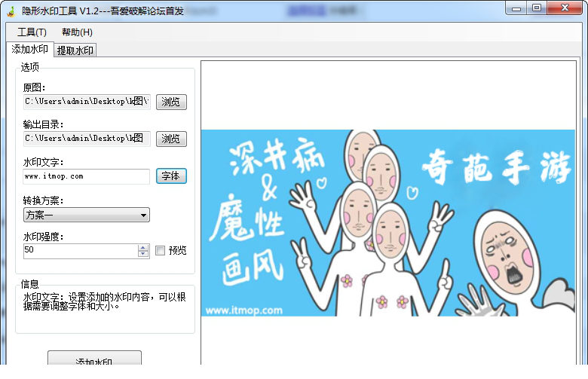Click the application icon in title bar
The image size is (588, 379).
11,11
